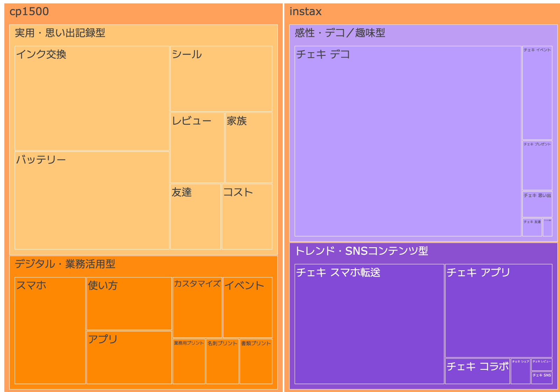Screen dimensions: 560x392
Task: Select the チェキ SNS cell
Action: click(541, 378)
